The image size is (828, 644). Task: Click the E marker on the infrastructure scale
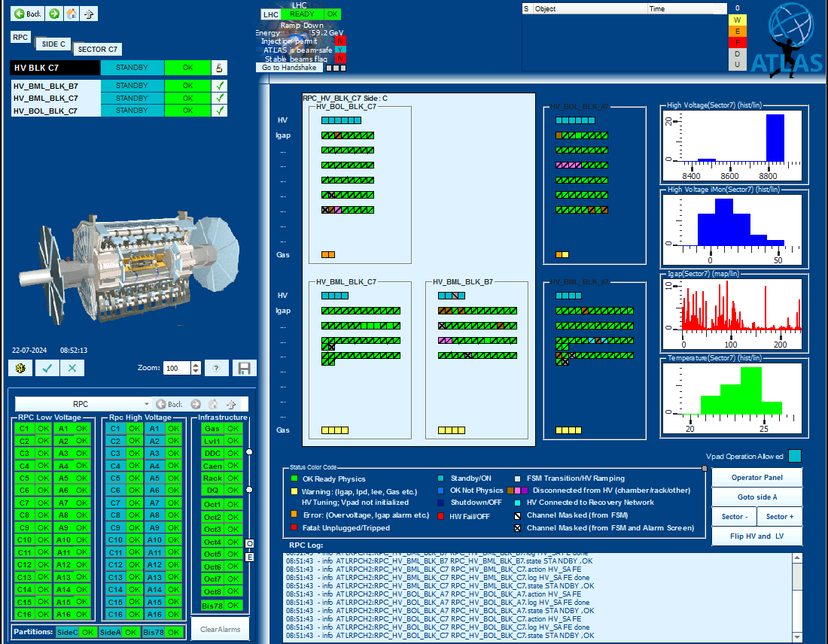(249, 557)
